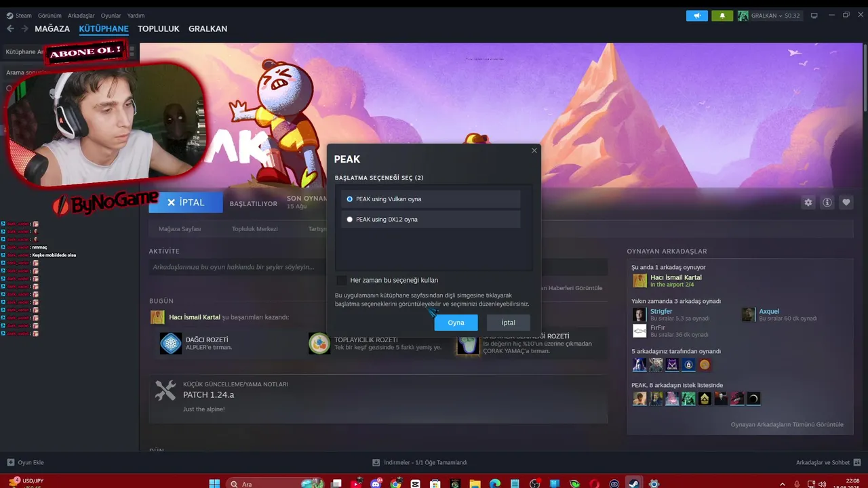Viewport: 868px width, 488px height.
Task: Open the Mağaza Sayfası tab
Action: tap(180, 229)
